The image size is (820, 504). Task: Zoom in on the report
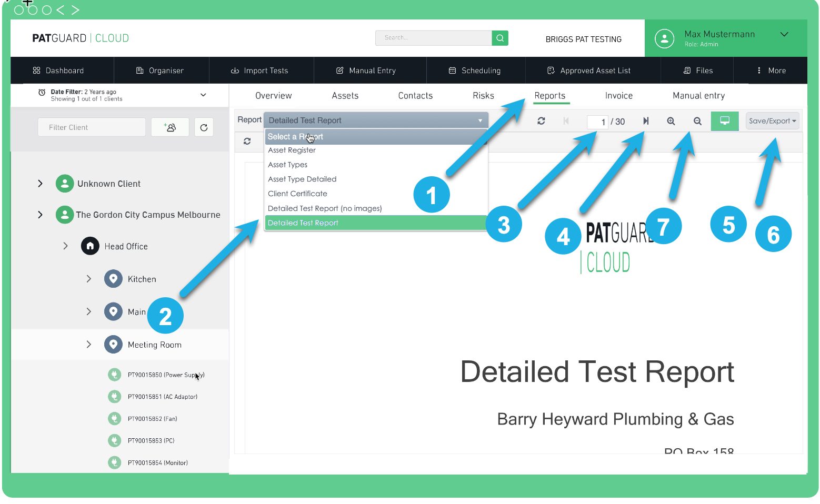(671, 121)
